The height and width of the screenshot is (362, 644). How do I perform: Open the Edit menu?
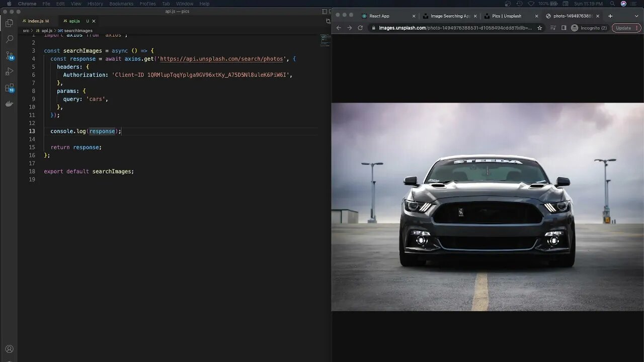pos(60,4)
